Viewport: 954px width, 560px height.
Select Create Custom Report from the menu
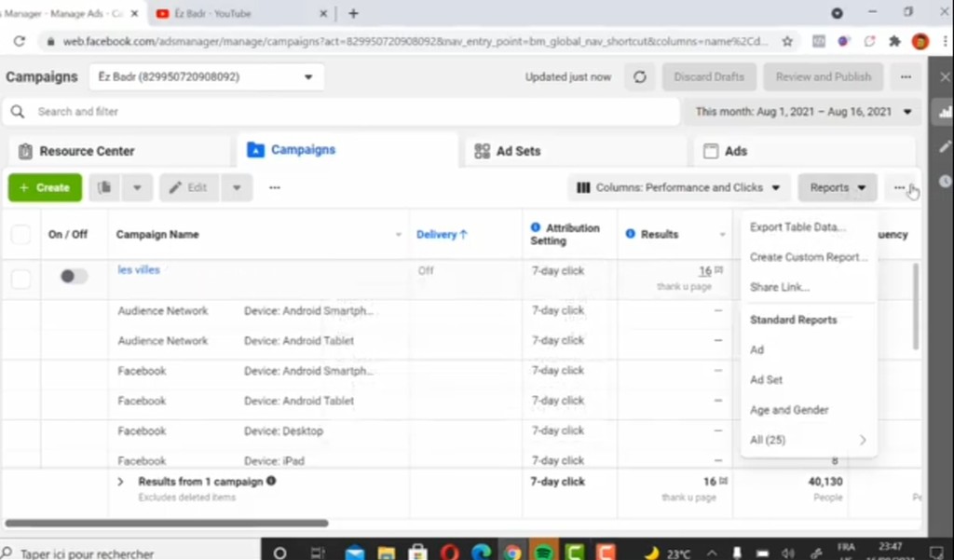pos(809,257)
